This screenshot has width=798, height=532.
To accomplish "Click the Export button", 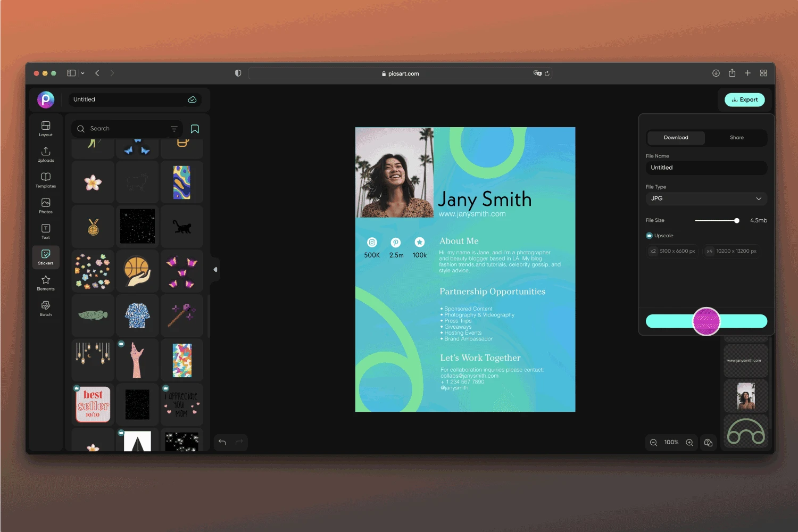I will coord(745,99).
